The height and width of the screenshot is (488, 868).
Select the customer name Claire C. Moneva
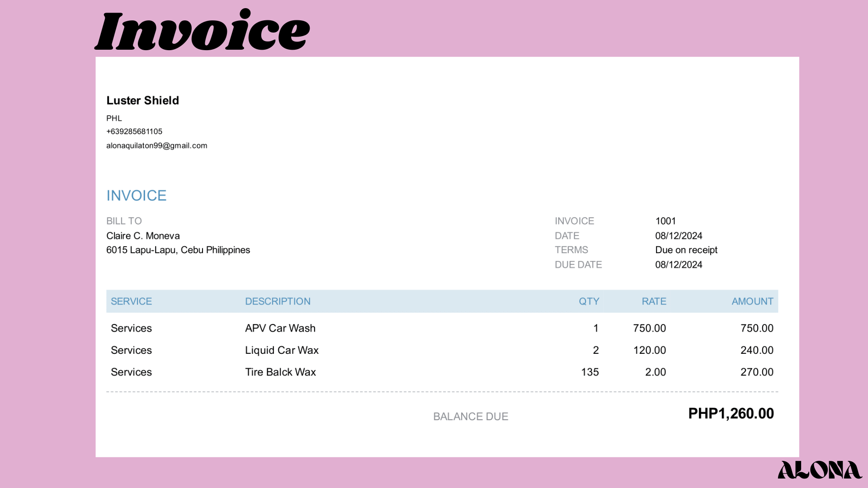(x=143, y=236)
